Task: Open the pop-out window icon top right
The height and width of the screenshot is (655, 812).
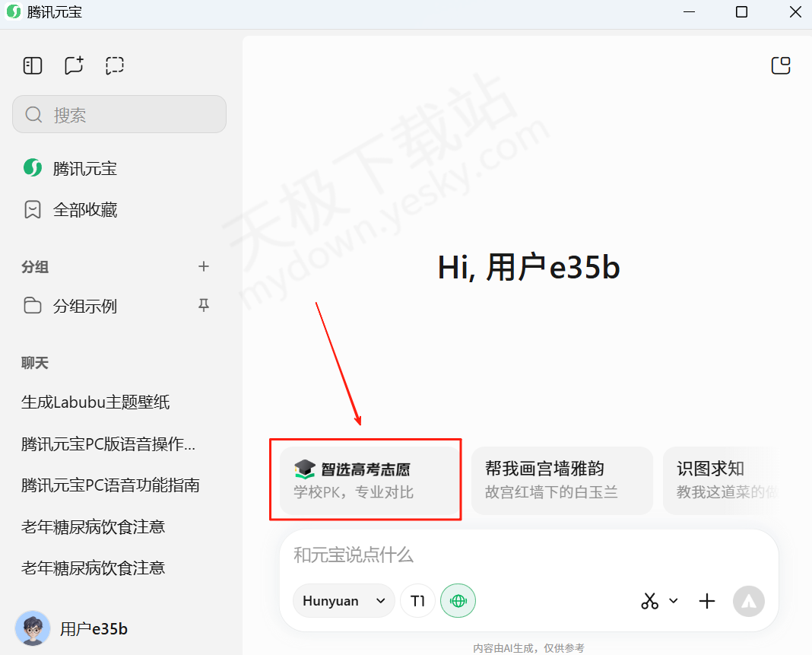Action: (x=781, y=66)
